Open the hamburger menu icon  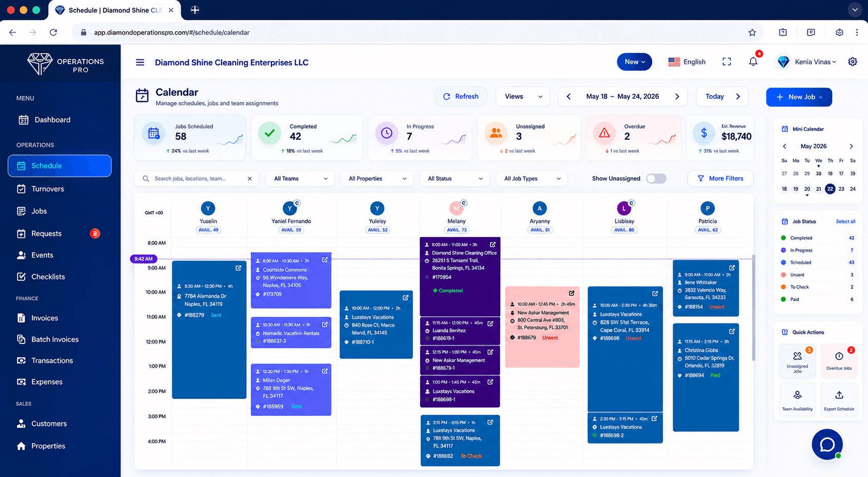pyautogui.click(x=140, y=62)
